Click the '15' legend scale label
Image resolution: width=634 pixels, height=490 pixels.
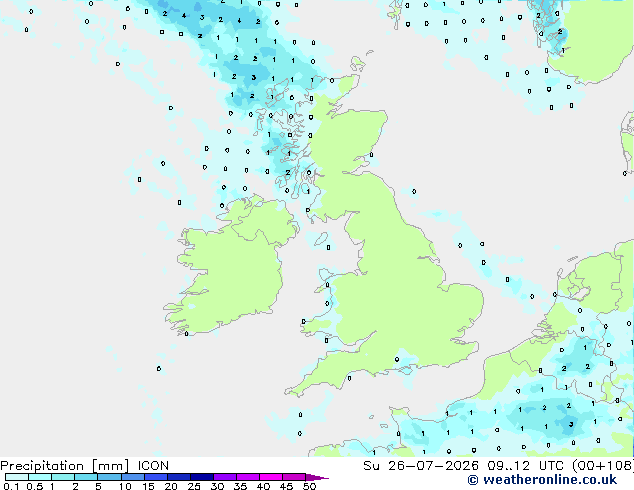coord(148,486)
